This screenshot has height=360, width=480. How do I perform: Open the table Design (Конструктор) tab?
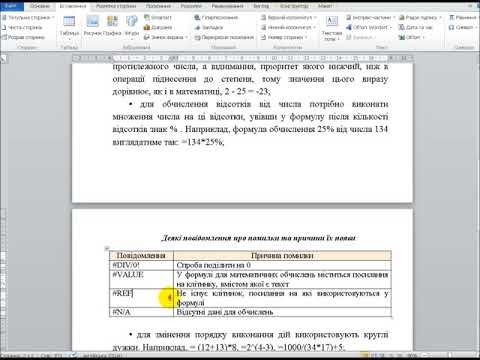click(294, 6)
